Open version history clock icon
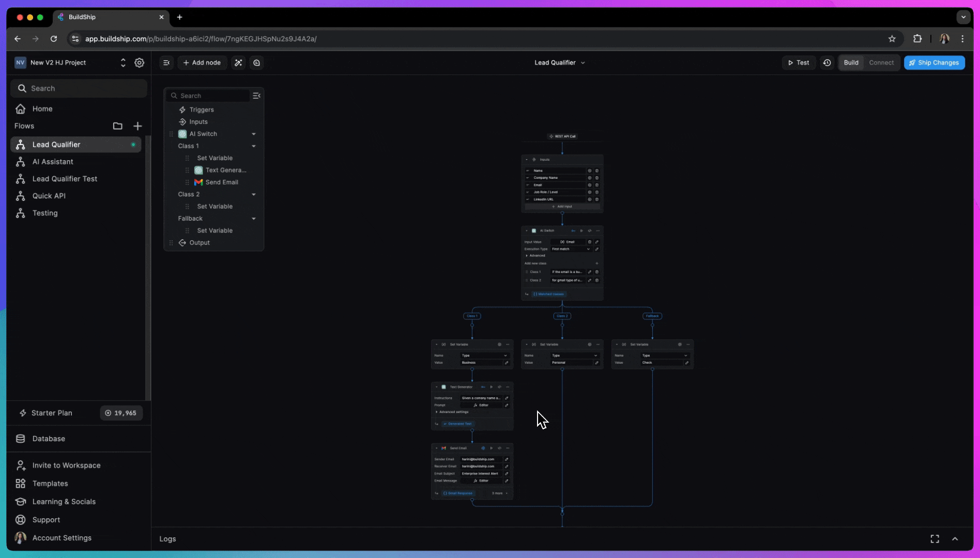 tap(827, 63)
